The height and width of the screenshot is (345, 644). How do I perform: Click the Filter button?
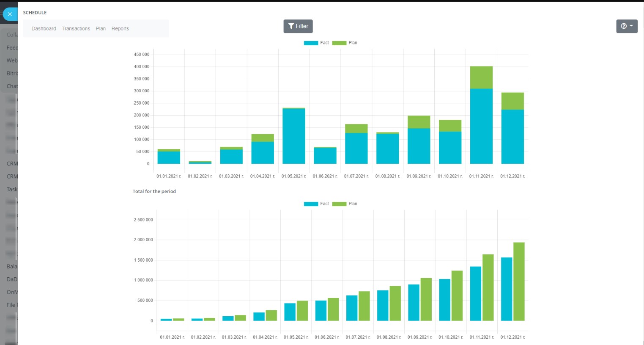pos(298,26)
